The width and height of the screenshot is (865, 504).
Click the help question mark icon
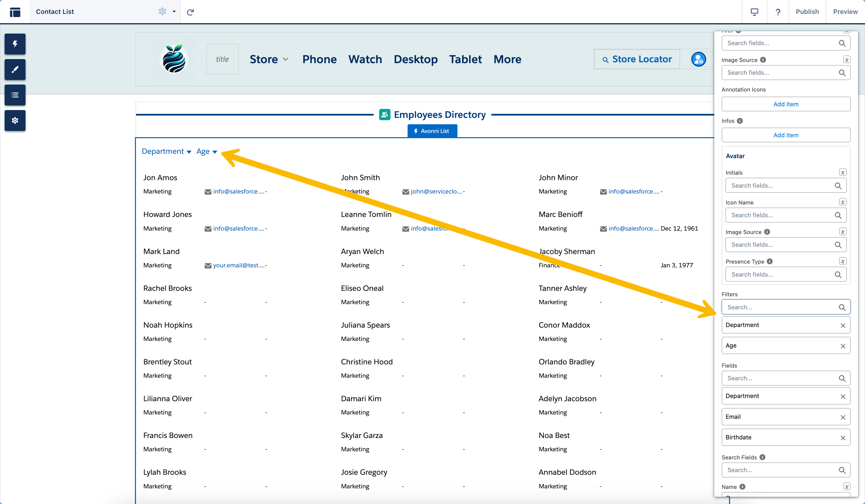click(777, 12)
